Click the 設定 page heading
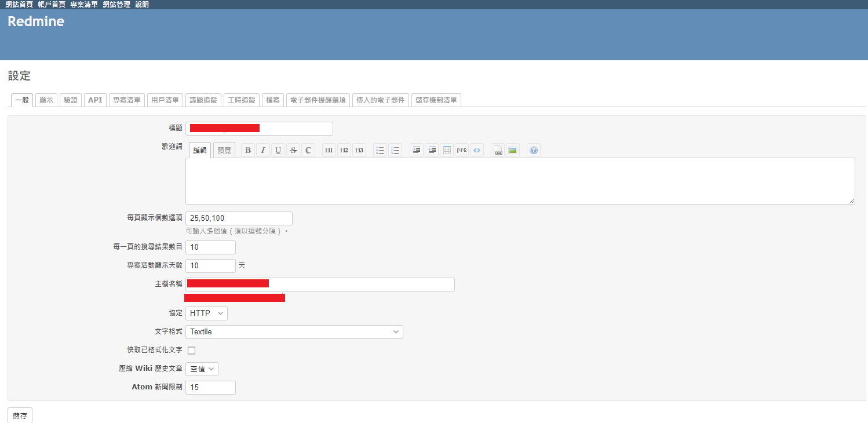Screen dimensions: 868x423 [x=19, y=76]
